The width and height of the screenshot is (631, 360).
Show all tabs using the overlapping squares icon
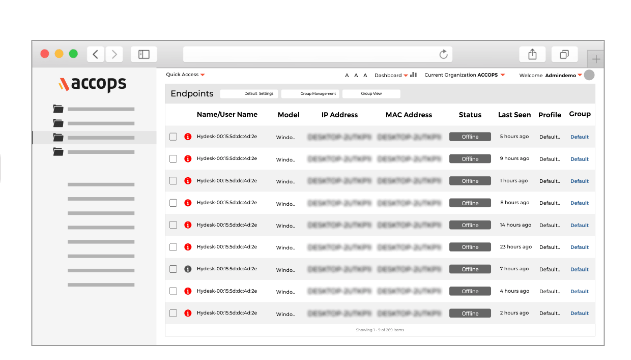[564, 54]
